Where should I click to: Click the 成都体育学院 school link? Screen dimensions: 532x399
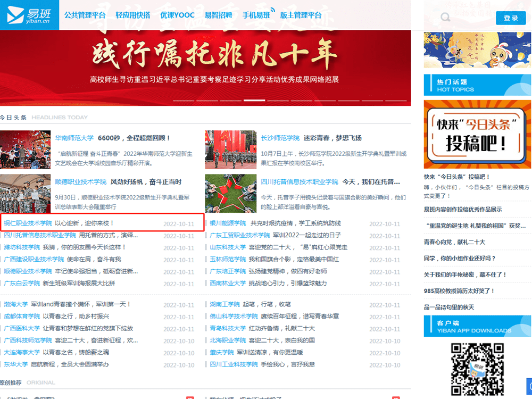point(22,316)
